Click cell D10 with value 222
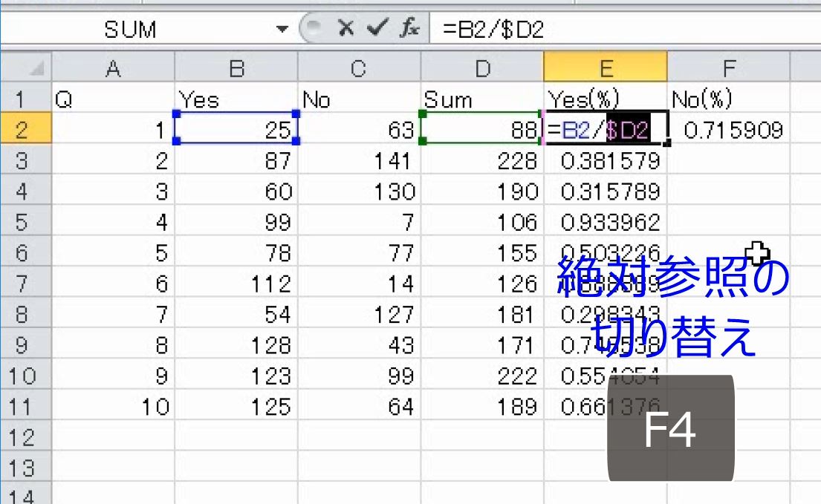This screenshot has height=504, width=821. (x=482, y=374)
